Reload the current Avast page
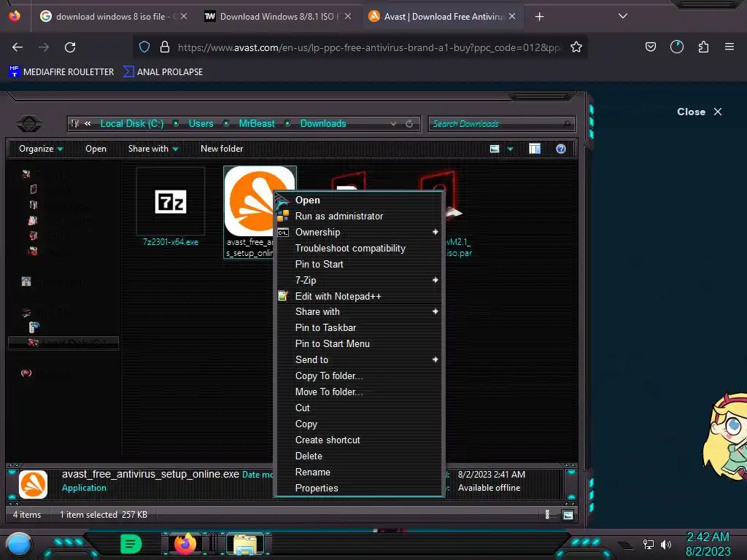The height and width of the screenshot is (560, 747). (x=70, y=47)
